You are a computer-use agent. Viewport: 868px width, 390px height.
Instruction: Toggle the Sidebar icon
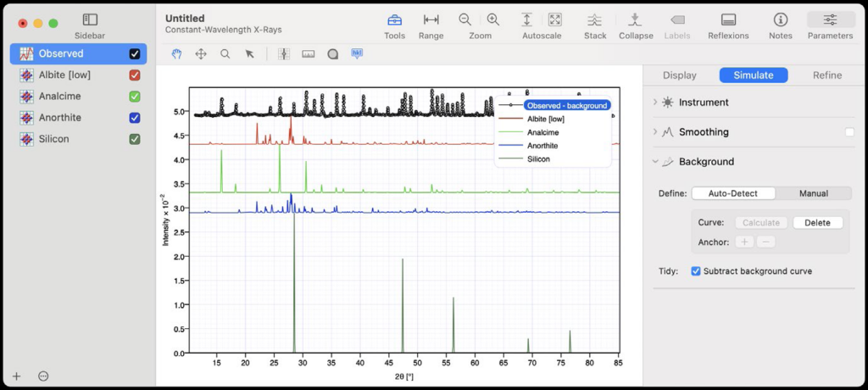[x=90, y=19]
